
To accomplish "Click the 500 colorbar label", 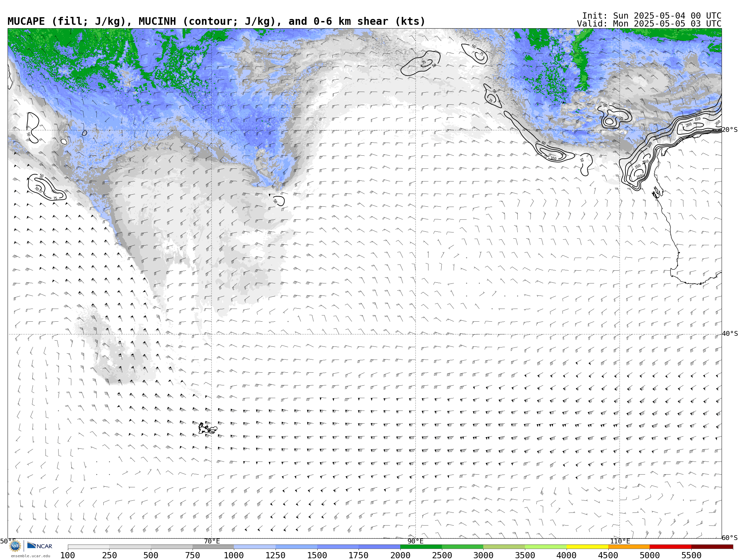I will 151,556.
